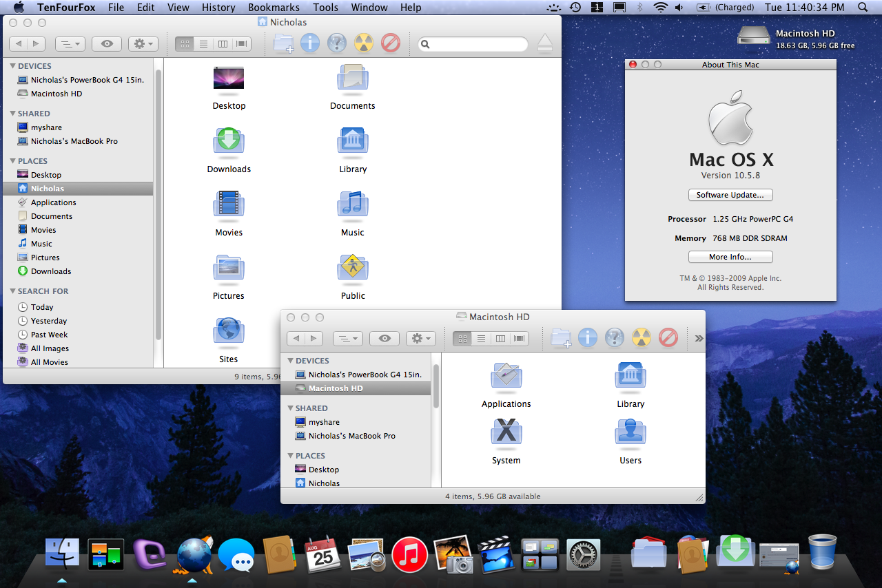
Task: Switch Nicholas window to list view
Action: coord(203,44)
